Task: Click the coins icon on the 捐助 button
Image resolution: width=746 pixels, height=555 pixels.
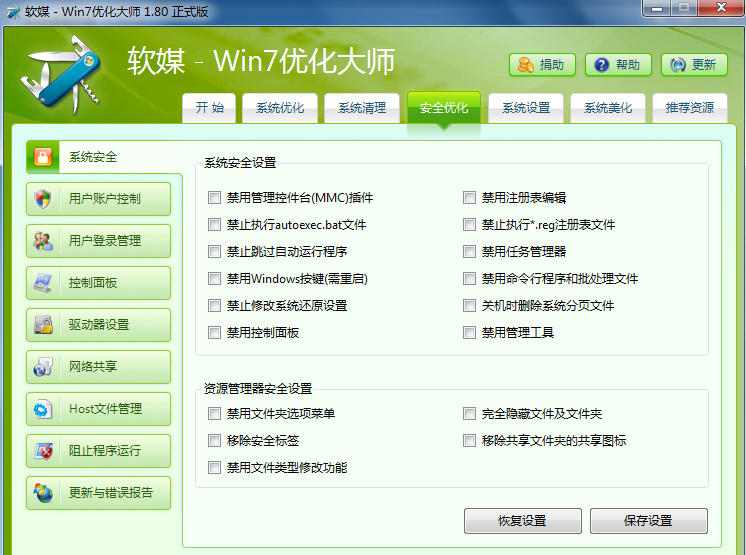Action: [x=526, y=65]
